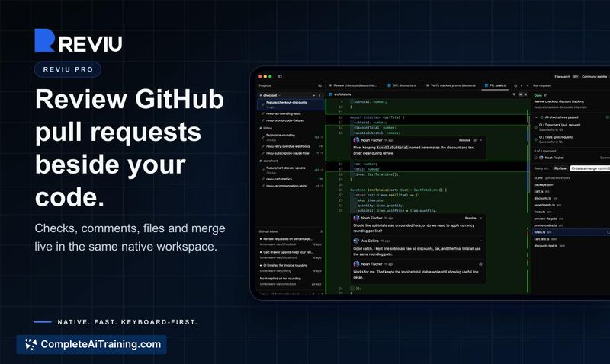Open package.json in the file list

(x=544, y=184)
